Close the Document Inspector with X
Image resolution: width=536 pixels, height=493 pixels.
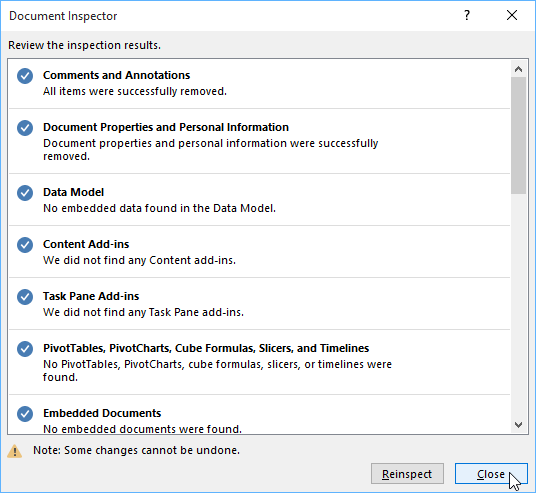tap(512, 15)
